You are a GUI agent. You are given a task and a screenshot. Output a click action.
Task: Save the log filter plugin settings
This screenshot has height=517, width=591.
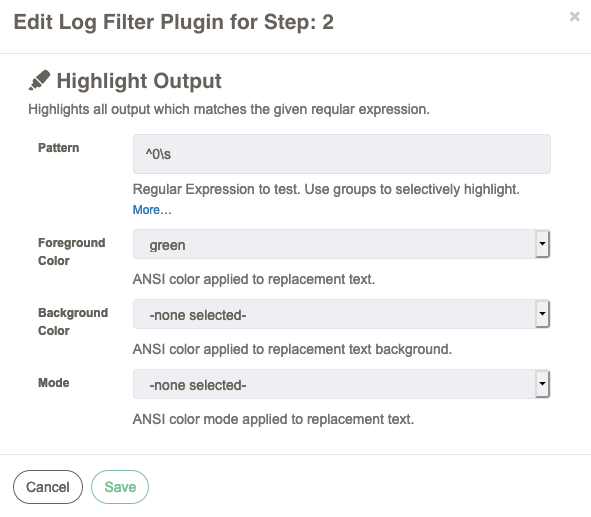click(120, 487)
